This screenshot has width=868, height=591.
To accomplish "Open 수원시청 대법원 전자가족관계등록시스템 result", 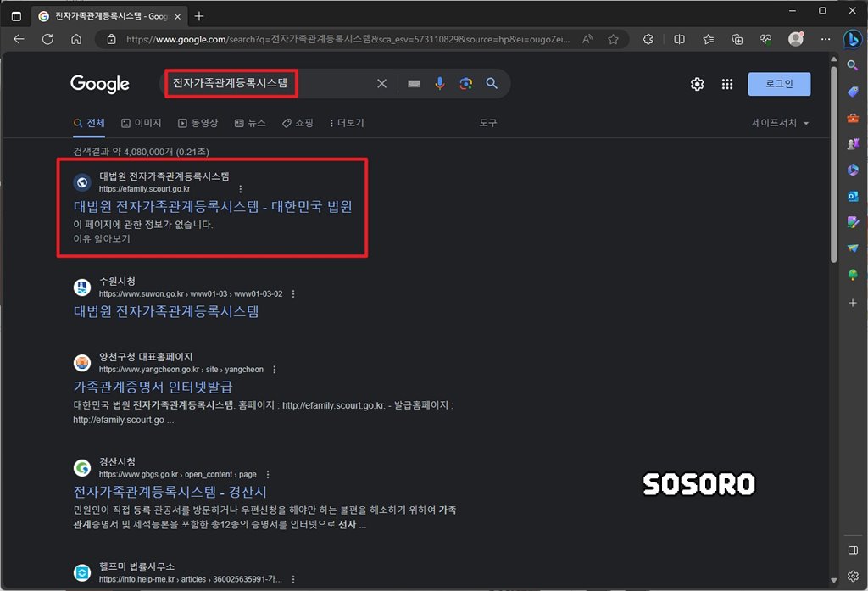I will (166, 311).
